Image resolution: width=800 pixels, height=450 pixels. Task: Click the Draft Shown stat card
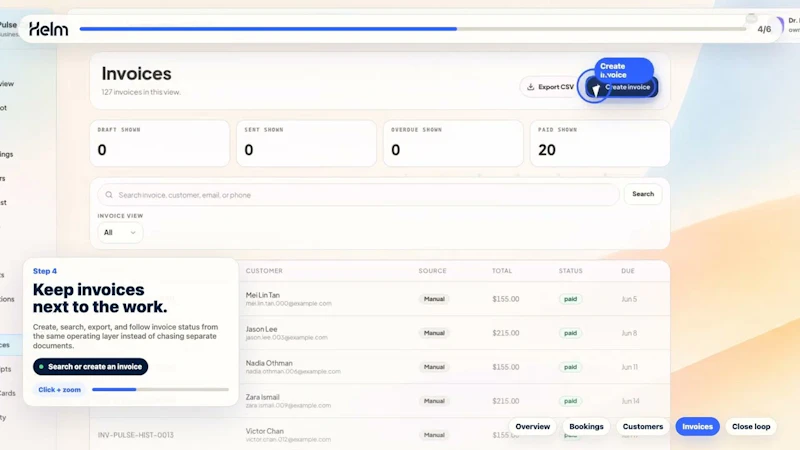tap(160, 143)
